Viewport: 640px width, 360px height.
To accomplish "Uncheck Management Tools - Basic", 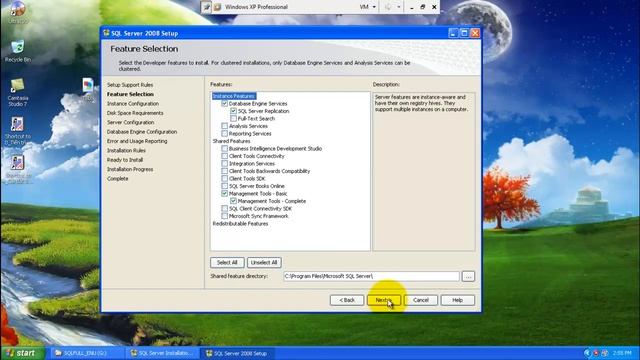I will (x=224, y=193).
